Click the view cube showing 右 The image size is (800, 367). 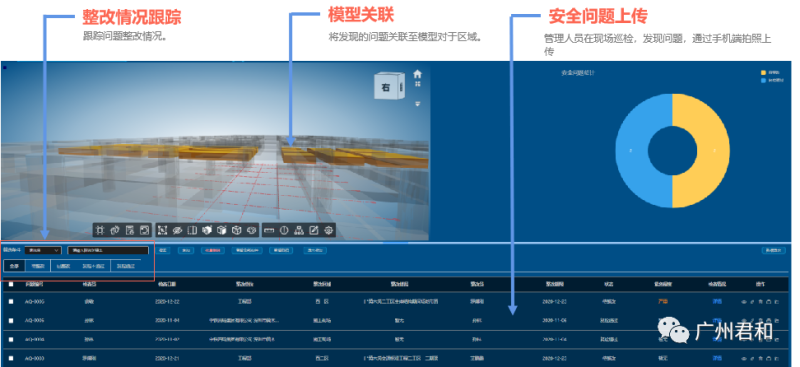(x=389, y=87)
